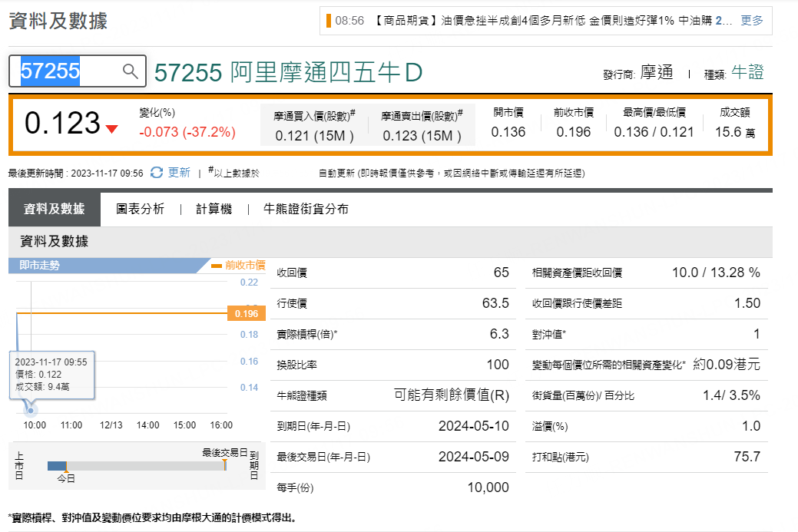Click the high/low value 0.136 / 0.121
The height and width of the screenshot is (532, 798).
654,132
